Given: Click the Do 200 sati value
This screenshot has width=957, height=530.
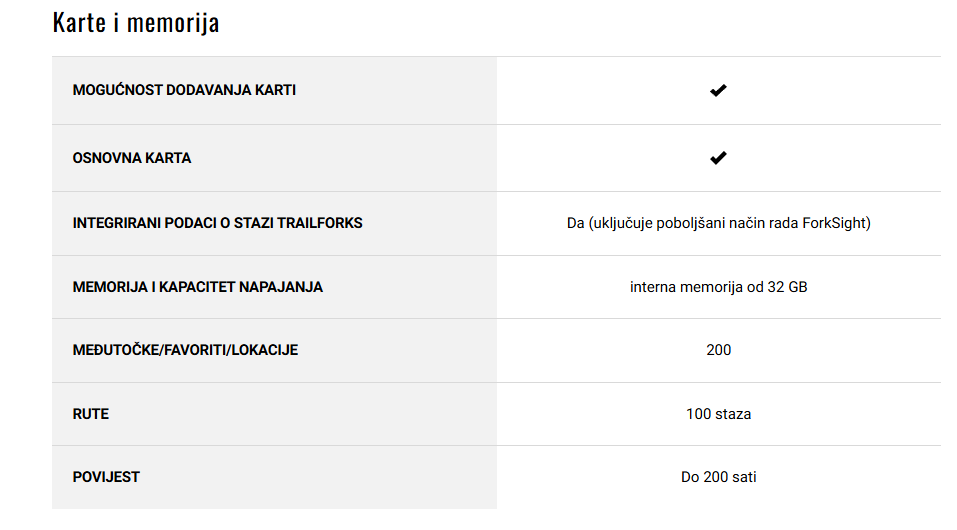Looking at the screenshot, I should coord(718,477).
